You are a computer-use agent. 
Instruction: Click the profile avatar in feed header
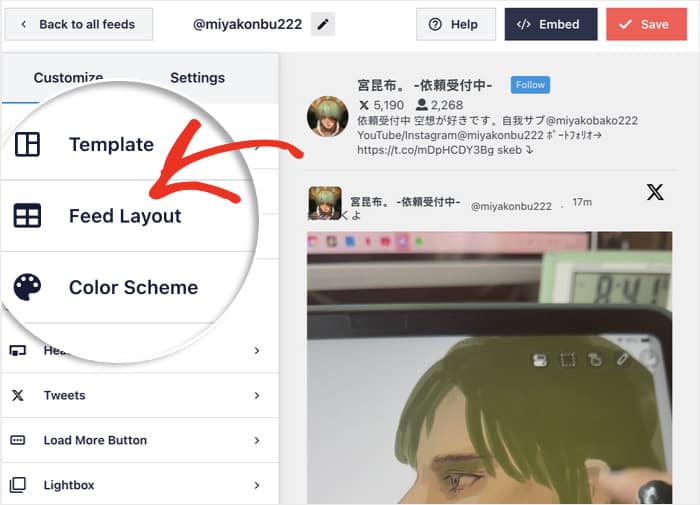(x=327, y=116)
